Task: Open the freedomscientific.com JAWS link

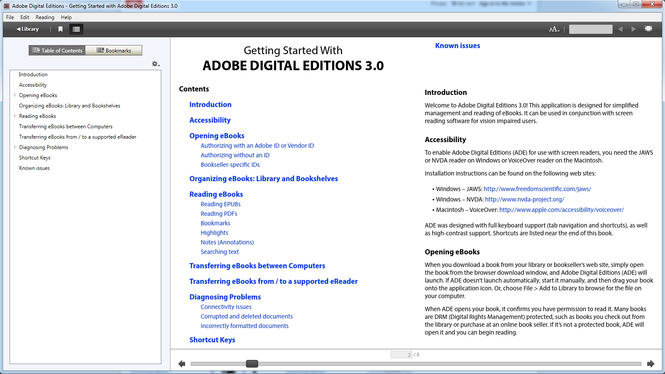Action: [537, 189]
